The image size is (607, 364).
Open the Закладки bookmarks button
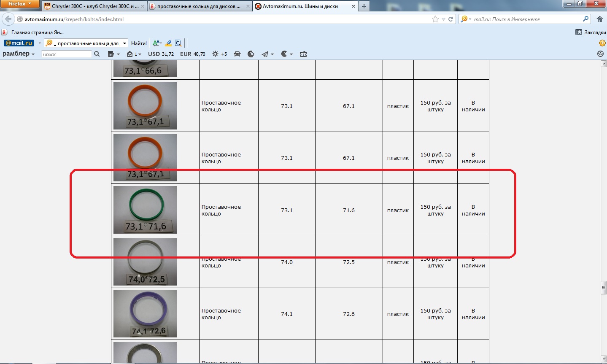[x=591, y=32]
